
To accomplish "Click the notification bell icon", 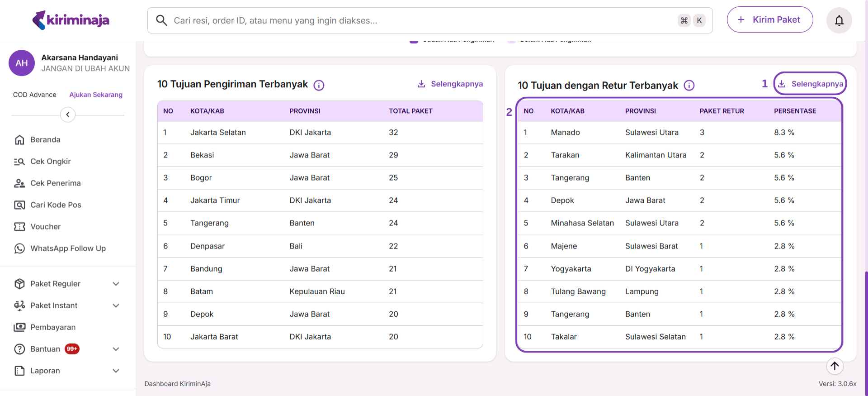I will point(839,20).
